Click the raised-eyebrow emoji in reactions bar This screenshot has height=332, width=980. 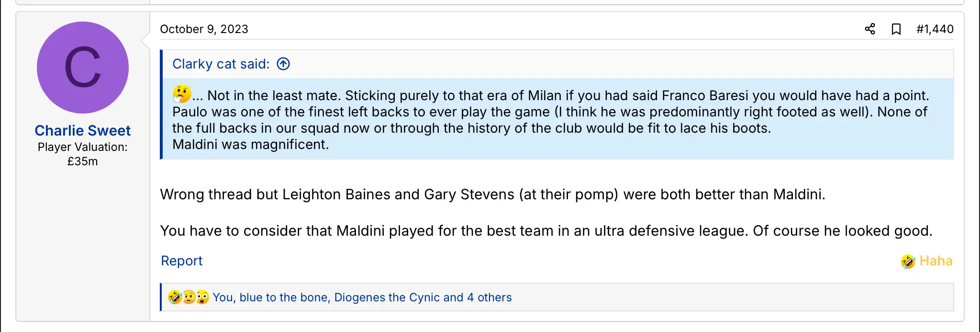click(189, 298)
